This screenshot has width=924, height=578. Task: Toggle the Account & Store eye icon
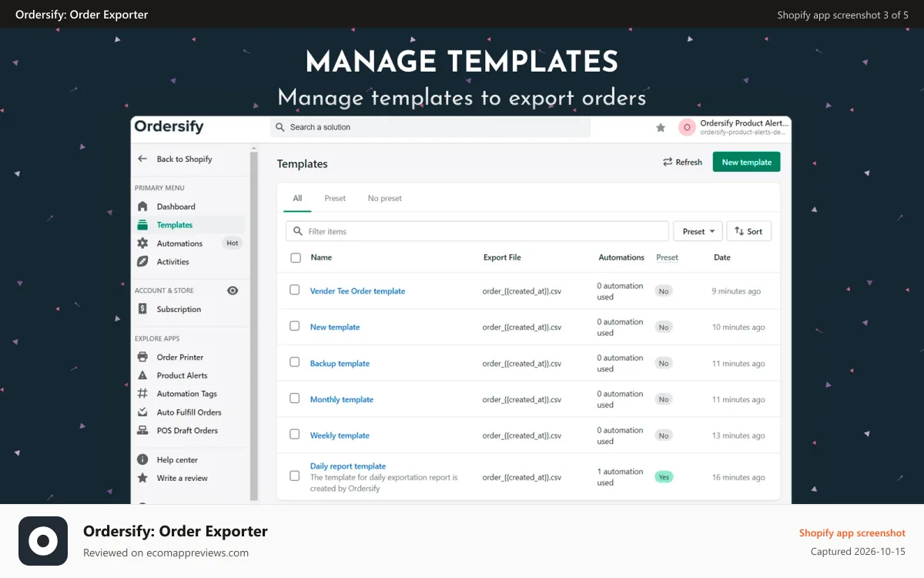click(x=233, y=291)
